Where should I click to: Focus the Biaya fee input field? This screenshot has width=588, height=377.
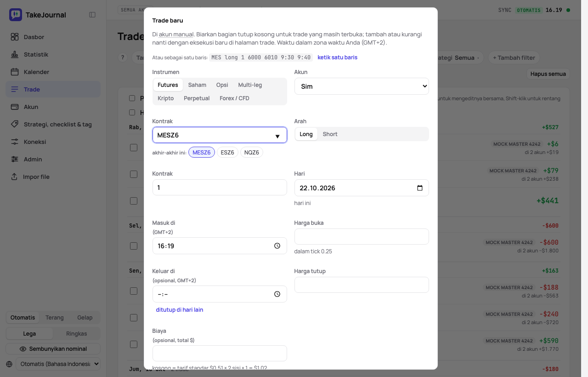[220, 354]
